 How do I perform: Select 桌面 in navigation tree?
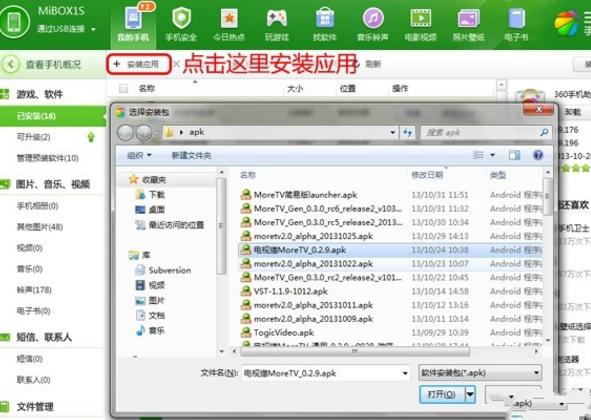(x=156, y=210)
